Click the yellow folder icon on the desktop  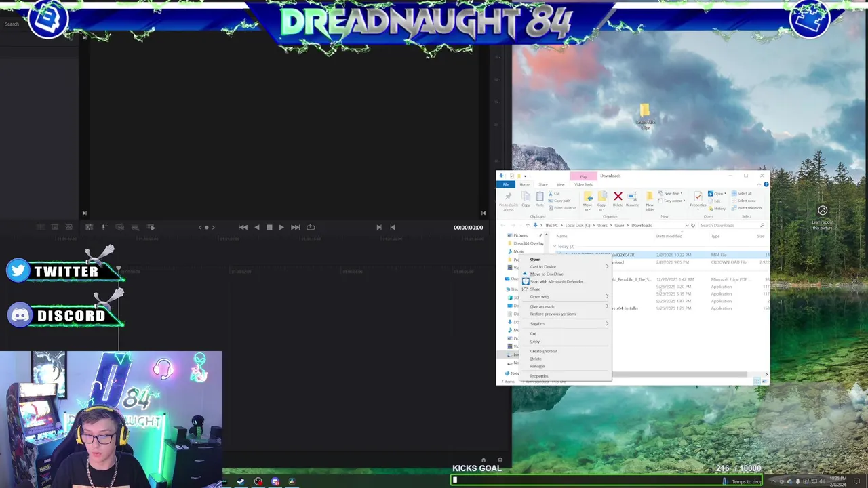click(645, 110)
